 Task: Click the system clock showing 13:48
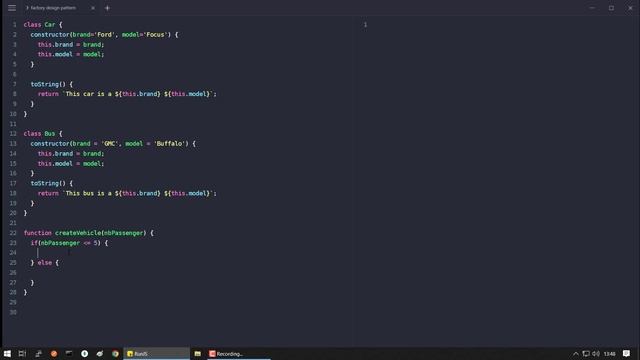coord(609,353)
